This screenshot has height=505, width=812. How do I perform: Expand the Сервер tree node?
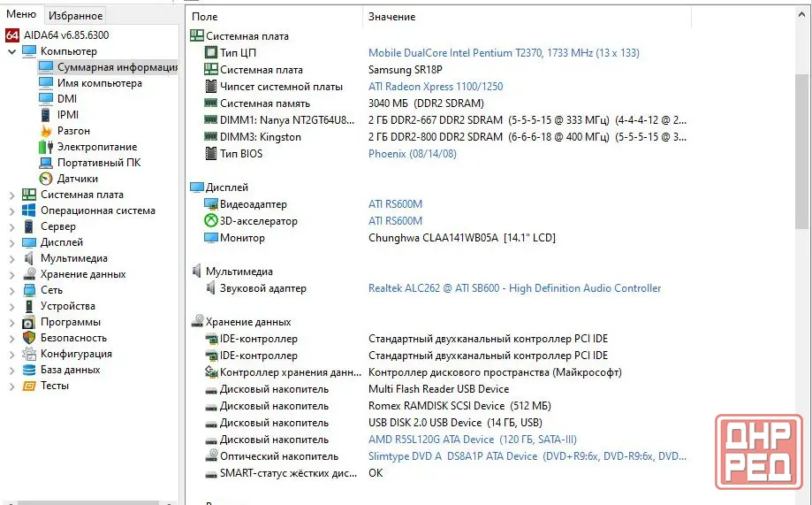pyautogui.click(x=11, y=227)
